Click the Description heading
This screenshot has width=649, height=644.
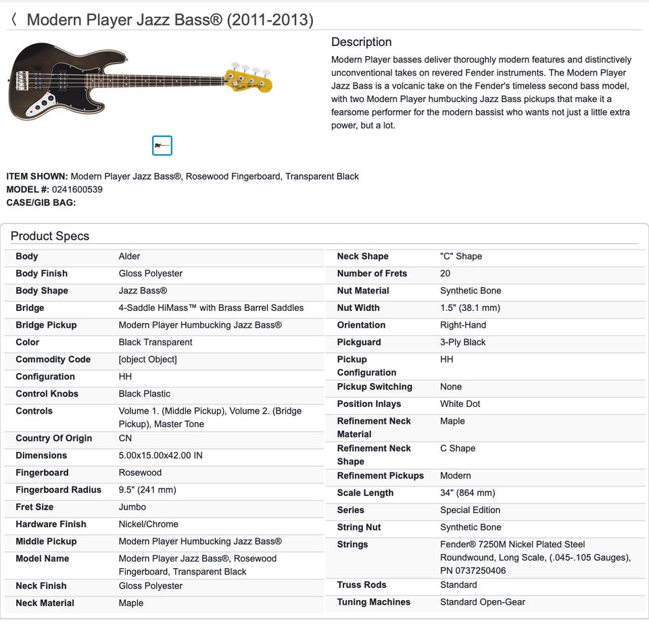click(361, 42)
